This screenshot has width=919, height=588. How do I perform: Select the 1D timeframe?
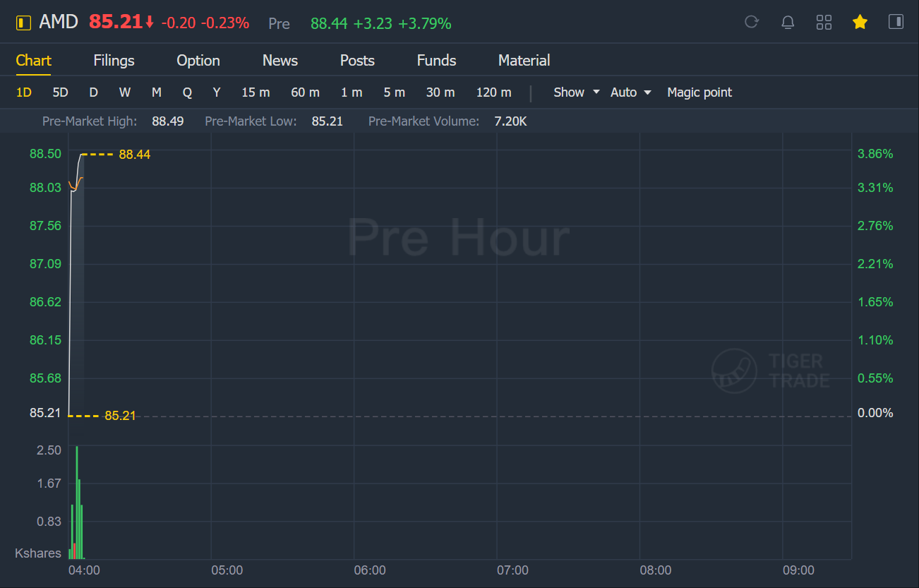[x=24, y=92]
